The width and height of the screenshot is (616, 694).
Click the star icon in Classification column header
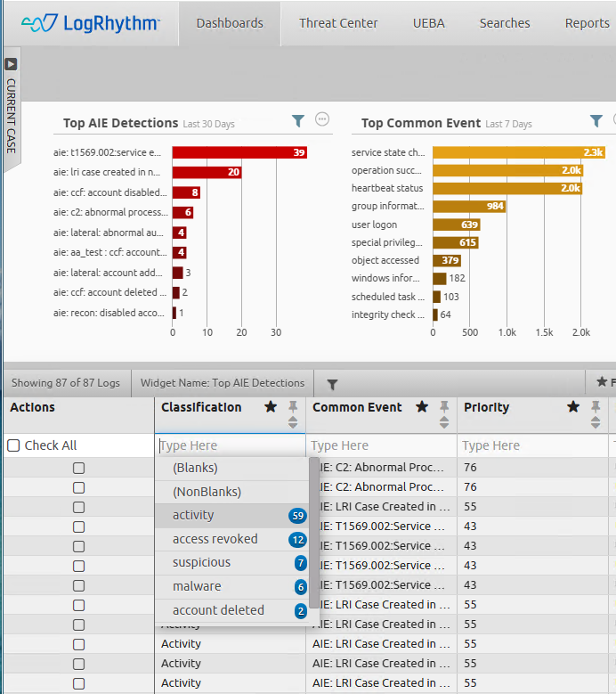pyautogui.click(x=271, y=407)
